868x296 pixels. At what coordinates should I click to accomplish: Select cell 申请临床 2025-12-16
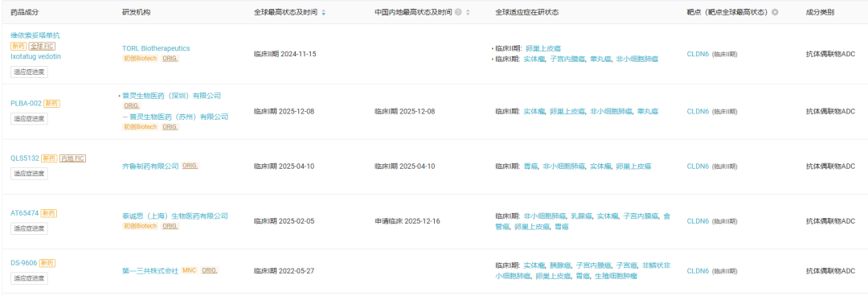click(407, 220)
